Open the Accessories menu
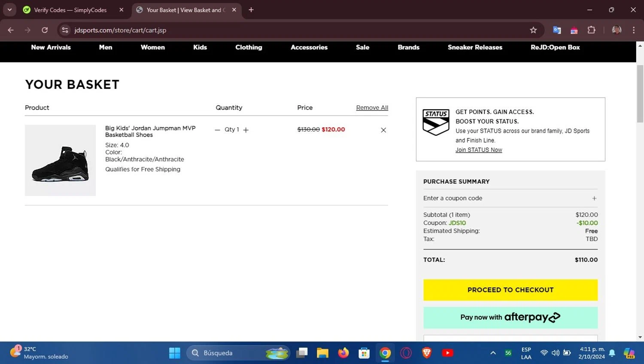Image resolution: width=644 pixels, height=364 pixels. point(309,47)
